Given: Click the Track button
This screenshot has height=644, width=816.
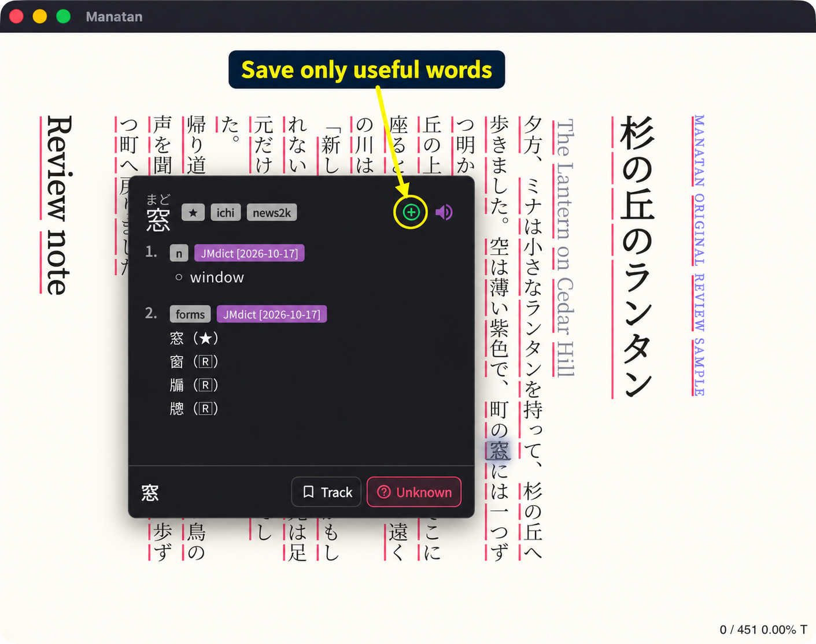Looking at the screenshot, I should (327, 492).
